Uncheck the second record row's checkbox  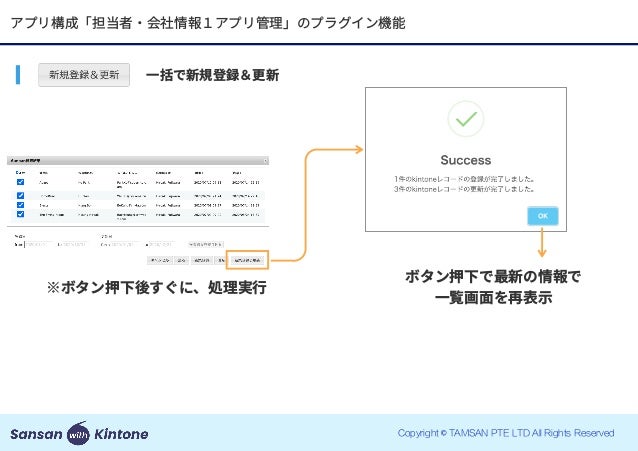tap(20, 195)
